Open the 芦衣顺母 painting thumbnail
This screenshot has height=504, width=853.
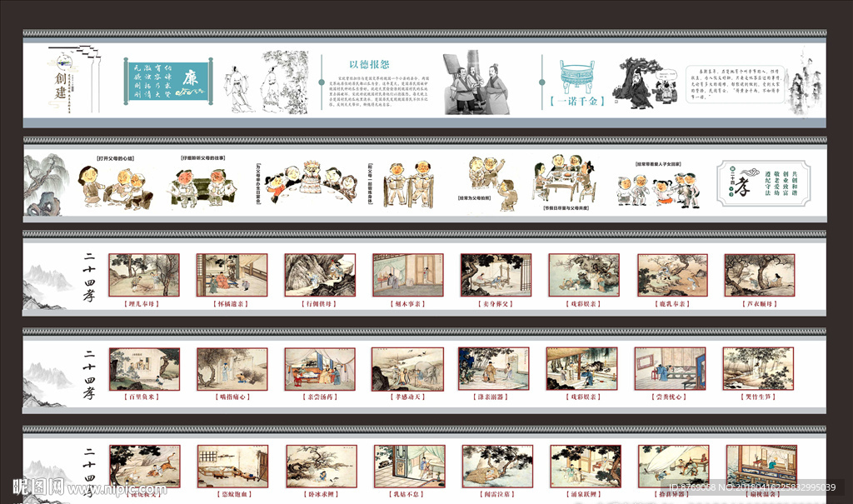coord(760,275)
